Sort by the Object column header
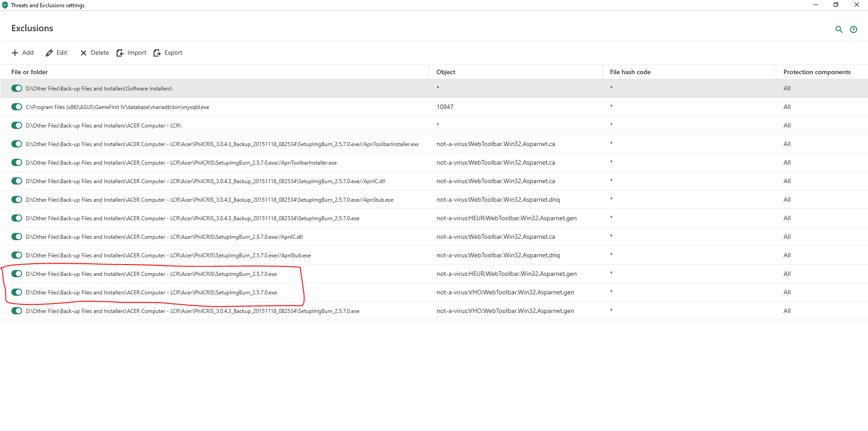The image size is (868, 431). click(446, 72)
